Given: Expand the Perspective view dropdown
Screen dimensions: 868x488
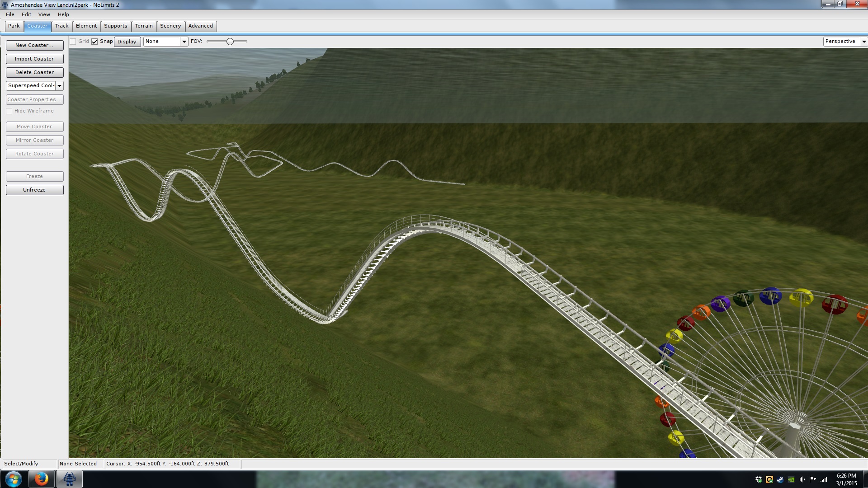Looking at the screenshot, I should point(863,42).
